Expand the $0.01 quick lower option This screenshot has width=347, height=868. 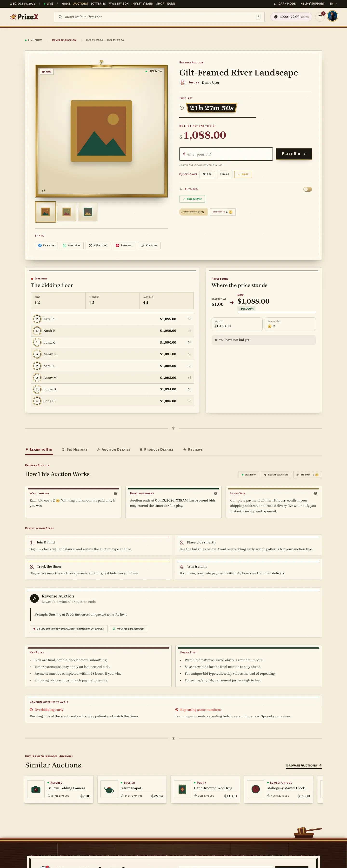243,174
